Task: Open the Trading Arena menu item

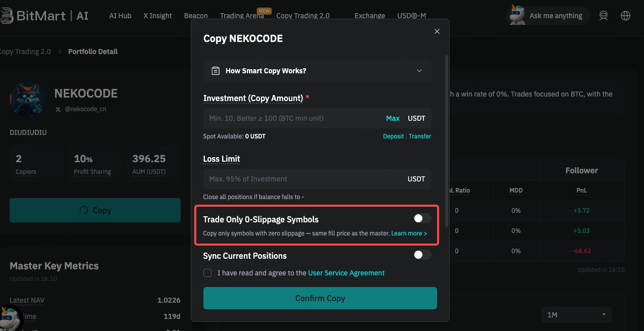Action: click(x=242, y=16)
